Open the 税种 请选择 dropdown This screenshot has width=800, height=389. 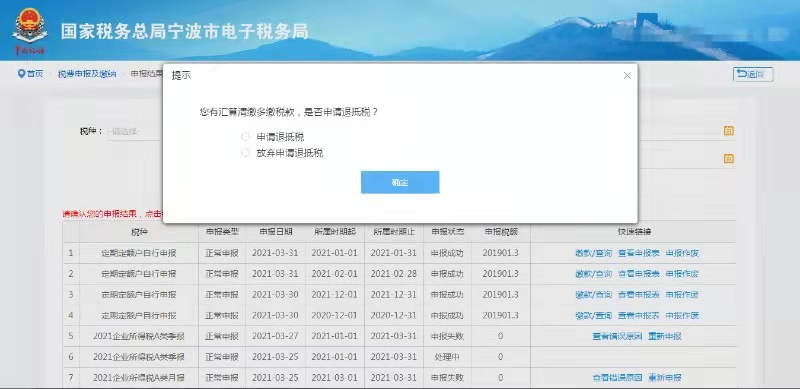[x=135, y=131]
